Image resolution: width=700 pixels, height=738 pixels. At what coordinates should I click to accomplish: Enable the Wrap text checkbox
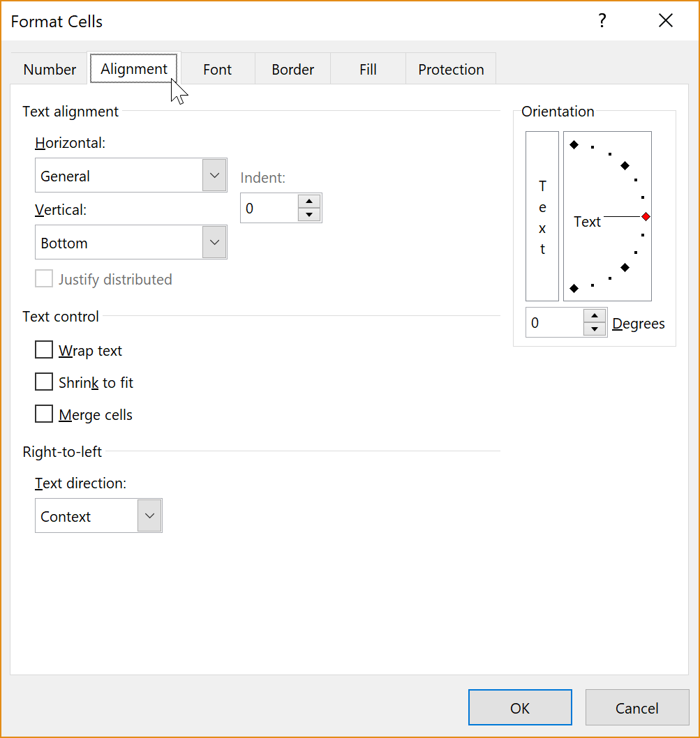(44, 349)
